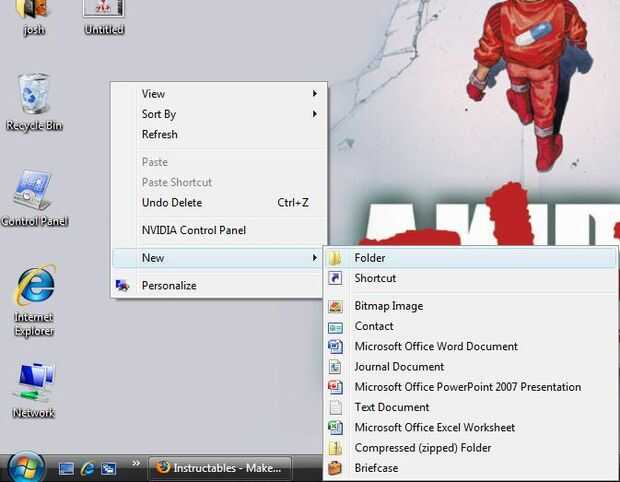
Task: Click the PowerPoint Presentation icon in the submenu
Action: click(x=335, y=387)
